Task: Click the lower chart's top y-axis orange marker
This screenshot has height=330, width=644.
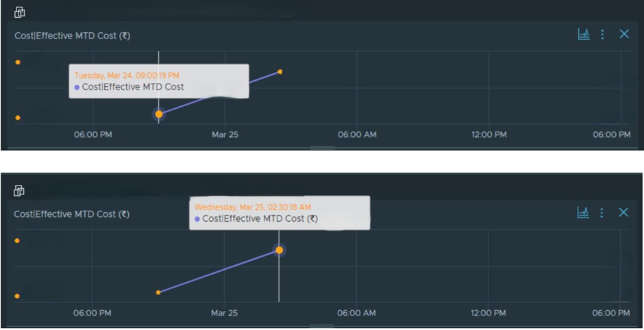Action: tap(17, 241)
